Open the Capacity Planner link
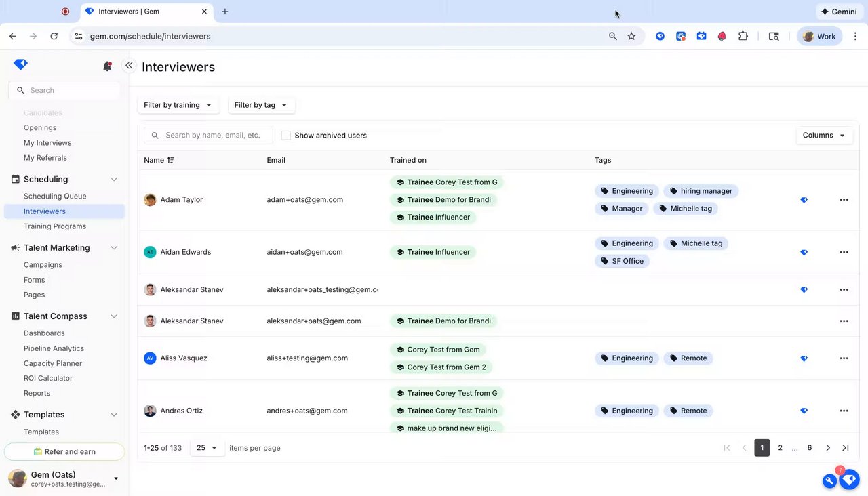Image resolution: width=868 pixels, height=496 pixels. 53,363
